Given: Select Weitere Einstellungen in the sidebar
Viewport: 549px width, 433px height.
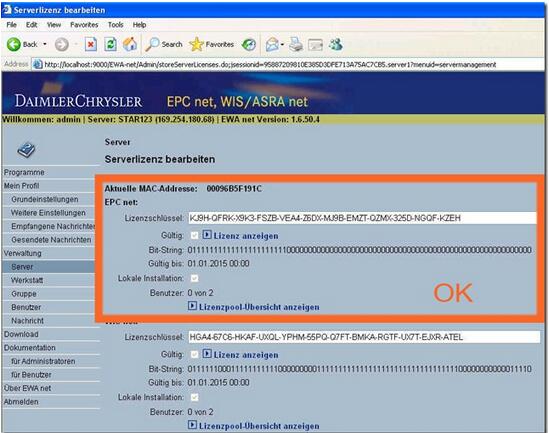Looking at the screenshot, I should point(48,213).
